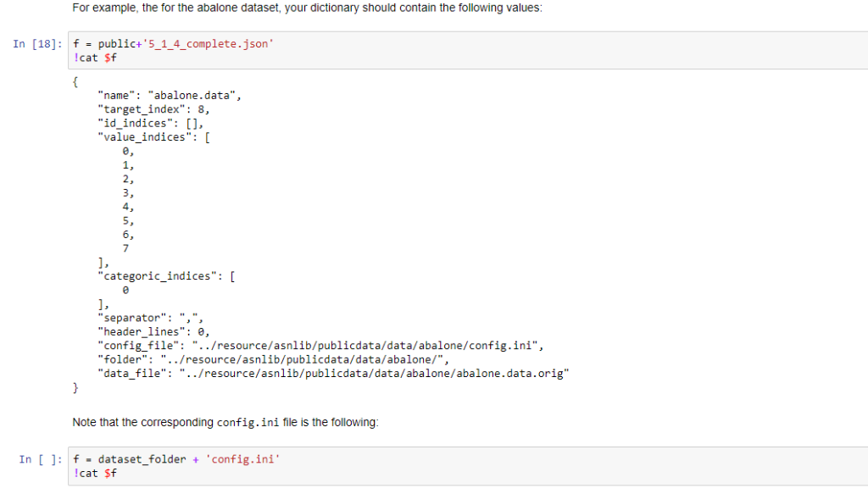Viewport: 868px width, 494px height.
Task: Click the "folder" path output line
Action: tap(274, 359)
